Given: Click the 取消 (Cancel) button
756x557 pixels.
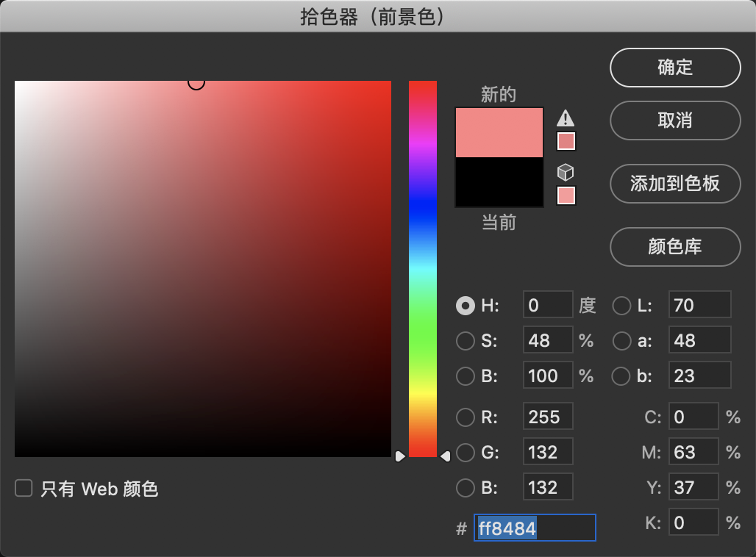Looking at the screenshot, I should pos(674,121).
